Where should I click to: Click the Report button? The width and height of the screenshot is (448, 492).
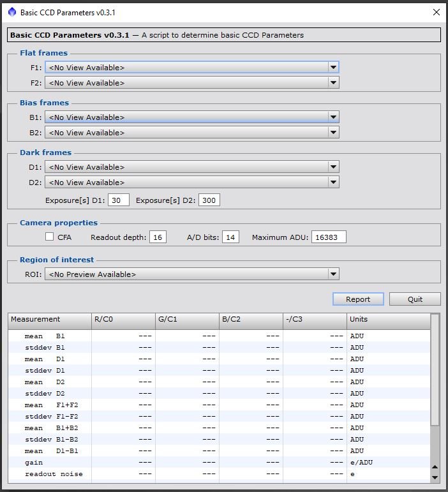pyautogui.click(x=358, y=299)
